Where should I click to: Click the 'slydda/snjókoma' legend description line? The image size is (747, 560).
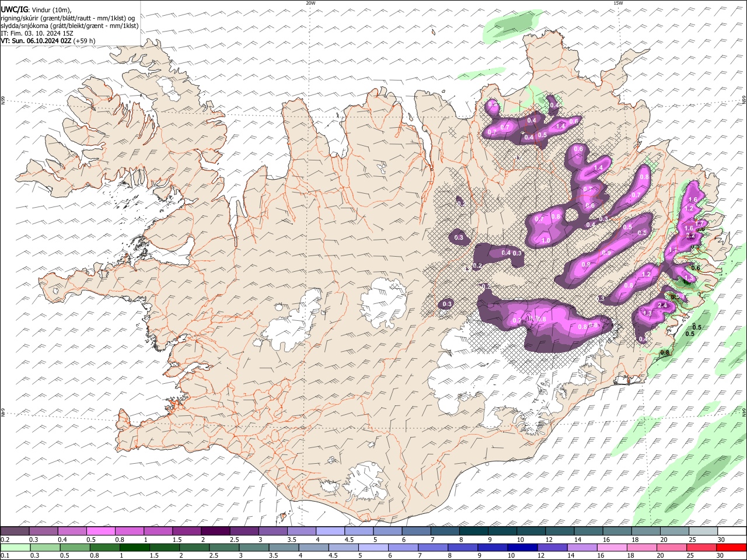(x=69, y=26)
